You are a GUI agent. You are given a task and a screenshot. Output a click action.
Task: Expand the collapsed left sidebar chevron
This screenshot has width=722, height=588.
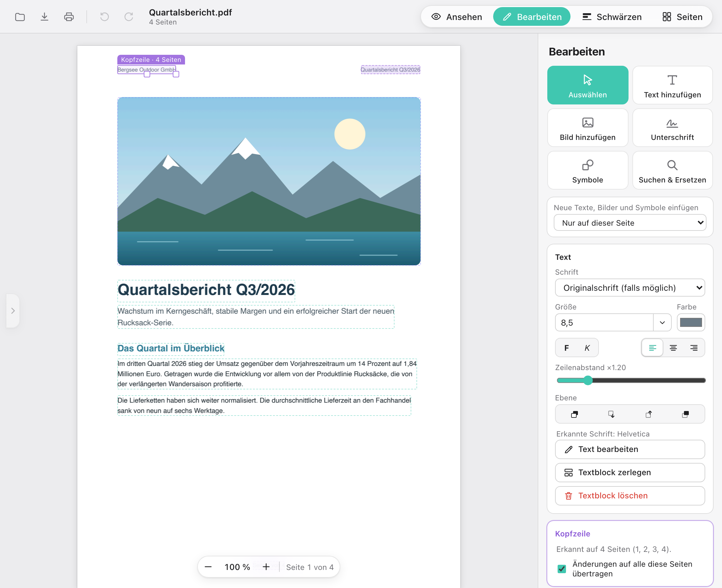click(x=13, y=310)
